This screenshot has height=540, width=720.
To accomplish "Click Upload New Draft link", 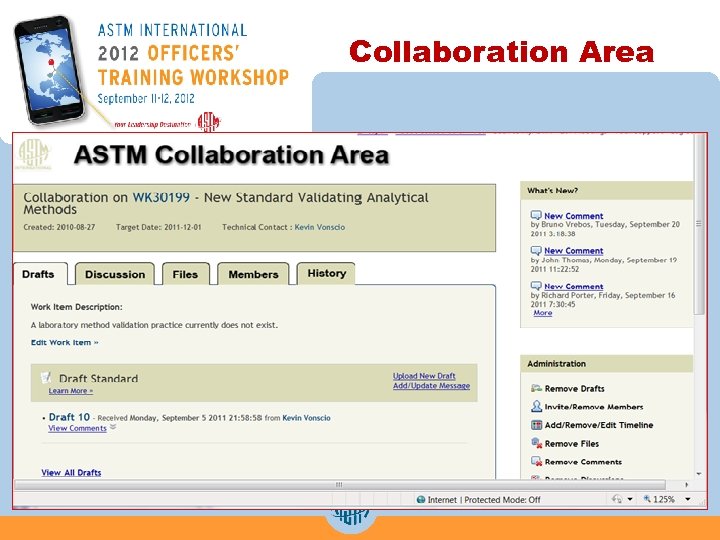I will click(424, 376).
